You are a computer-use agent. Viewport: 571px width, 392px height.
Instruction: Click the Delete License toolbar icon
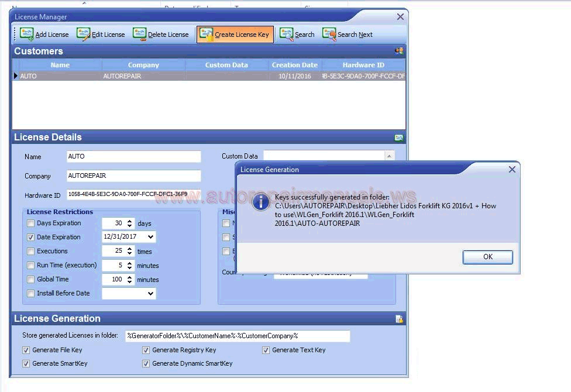click(139, 34)
